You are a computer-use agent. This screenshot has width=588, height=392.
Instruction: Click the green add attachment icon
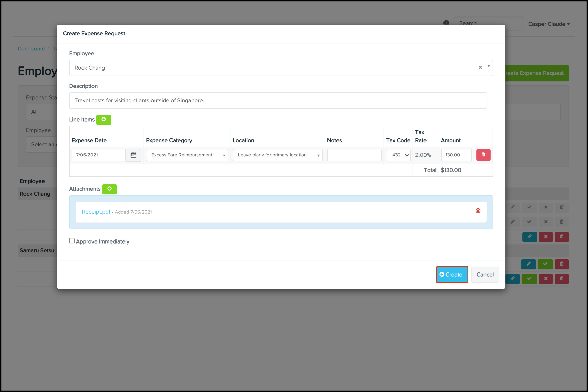pos(109,189)
